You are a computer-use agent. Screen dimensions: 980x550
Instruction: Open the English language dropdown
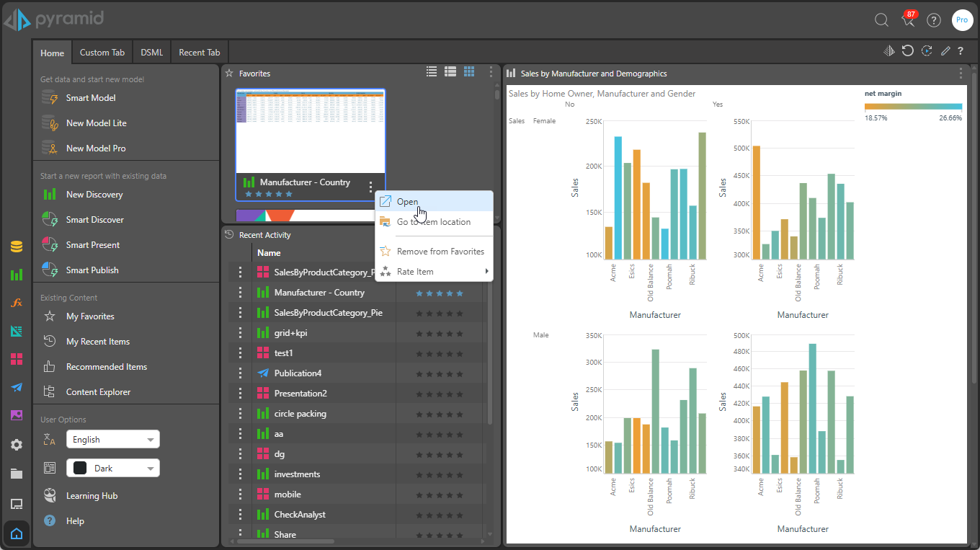[x=113, y=439]
